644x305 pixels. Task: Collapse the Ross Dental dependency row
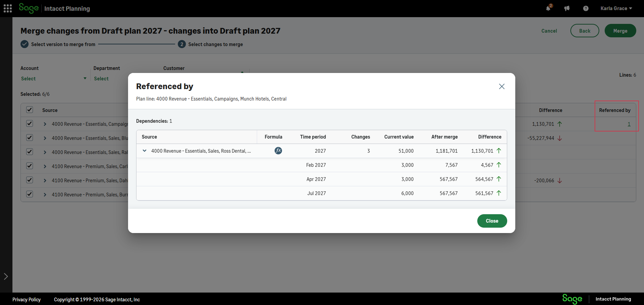point(145,151)
